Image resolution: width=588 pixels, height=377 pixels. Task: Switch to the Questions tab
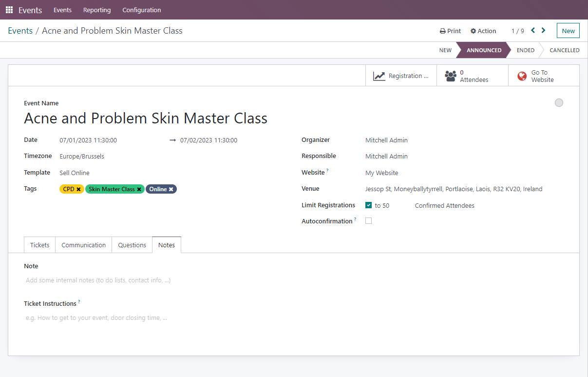pyautogui.click(x=132, y=245)
